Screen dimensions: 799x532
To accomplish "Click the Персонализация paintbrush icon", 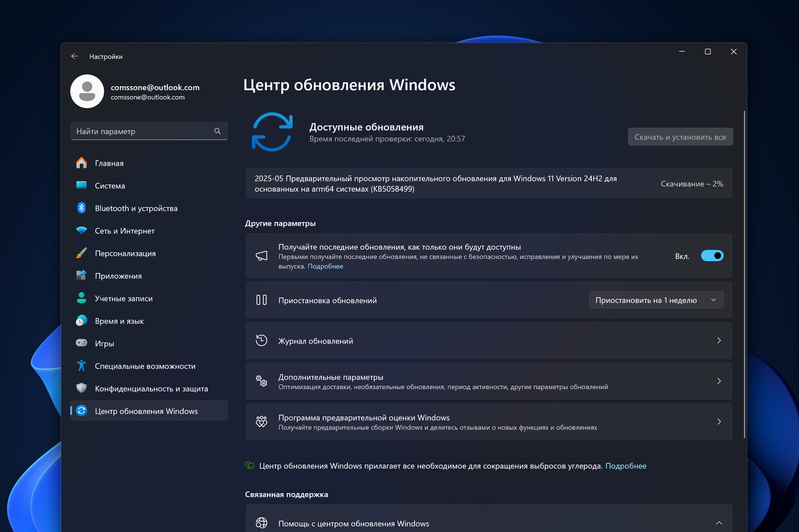I will pos(81,253).
